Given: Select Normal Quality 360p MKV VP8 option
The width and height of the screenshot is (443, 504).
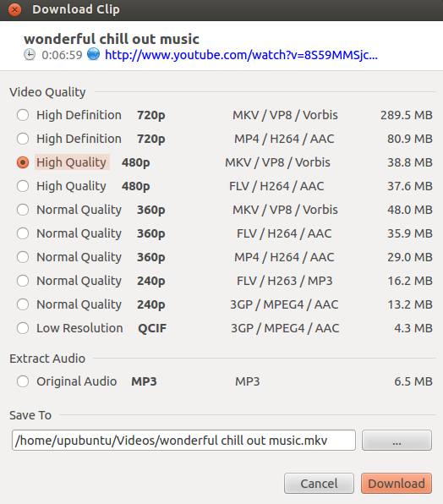Looking at the screenshot, I should pos(23,210).
